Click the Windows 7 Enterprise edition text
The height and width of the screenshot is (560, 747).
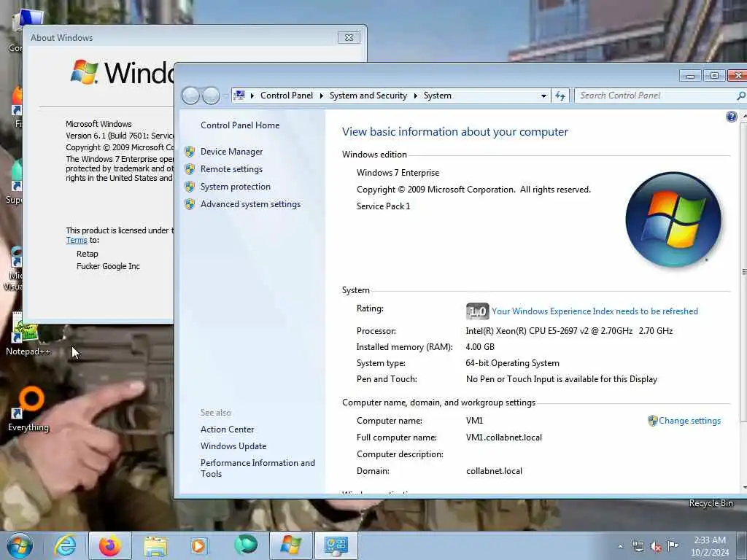(398, 173)
